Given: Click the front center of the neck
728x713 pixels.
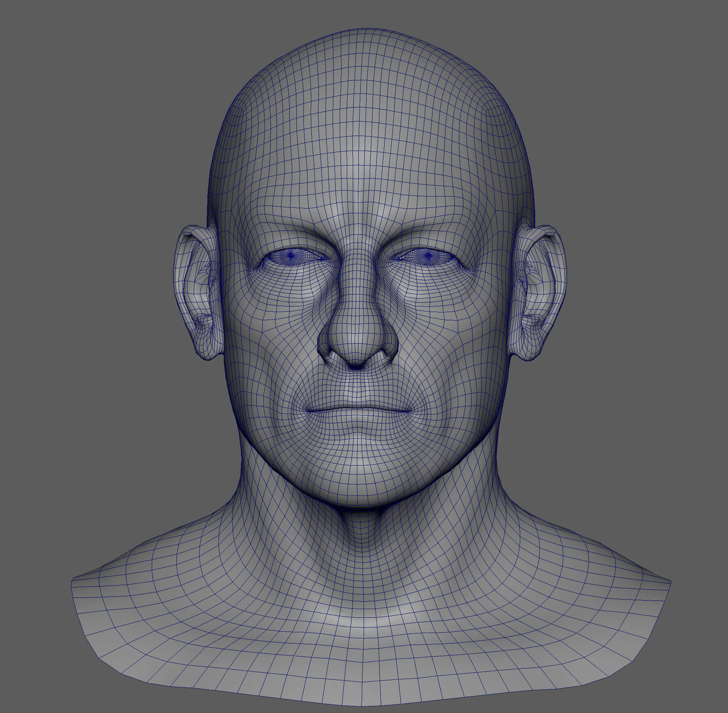Looking at the screenshot, I should tap(361, 543).
